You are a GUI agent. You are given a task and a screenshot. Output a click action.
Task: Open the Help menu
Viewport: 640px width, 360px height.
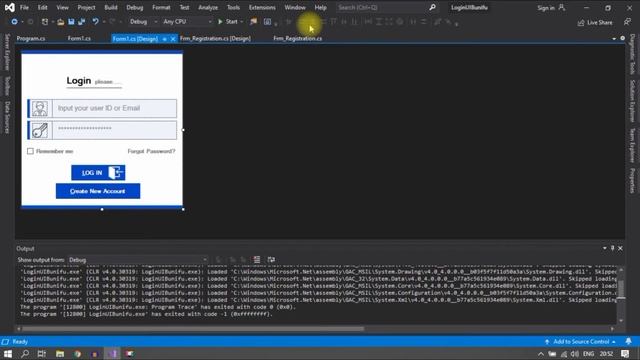pyautogui.click(x=320, y=7)
